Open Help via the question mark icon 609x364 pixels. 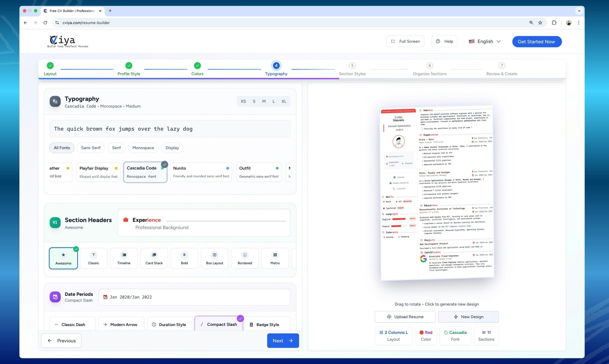438,41
